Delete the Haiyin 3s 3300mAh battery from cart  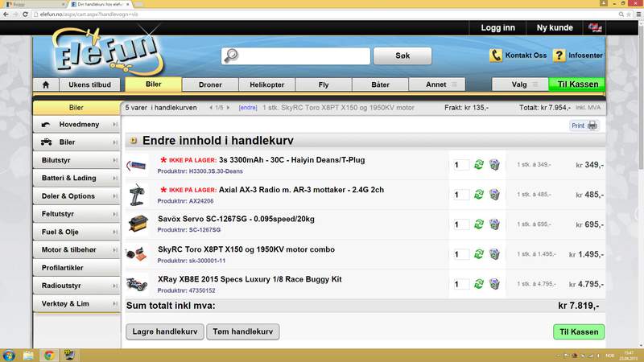coord(494,165)
